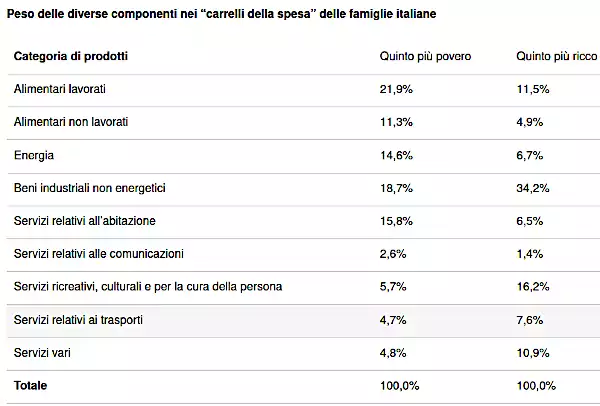Click the 'Categoria di prodotti' column header
The width and height of the screenshot is (600, 406).
71,56
